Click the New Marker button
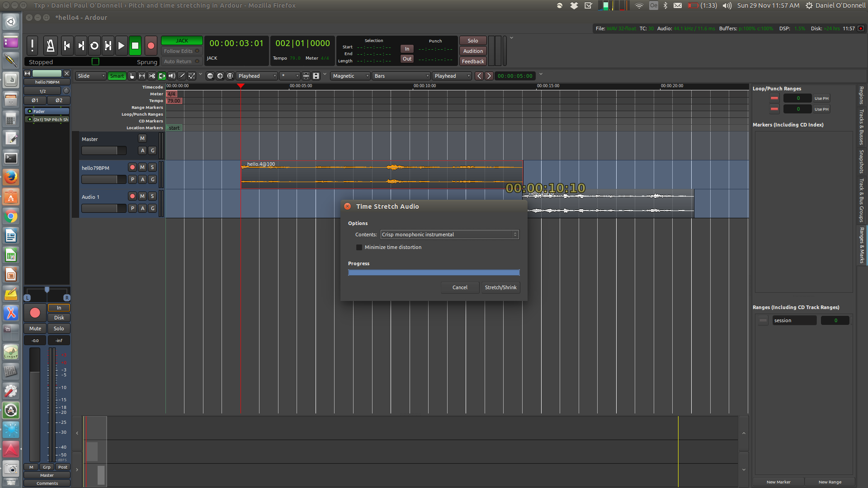Screen dimensions: 868x488 (x=778, y=482)
